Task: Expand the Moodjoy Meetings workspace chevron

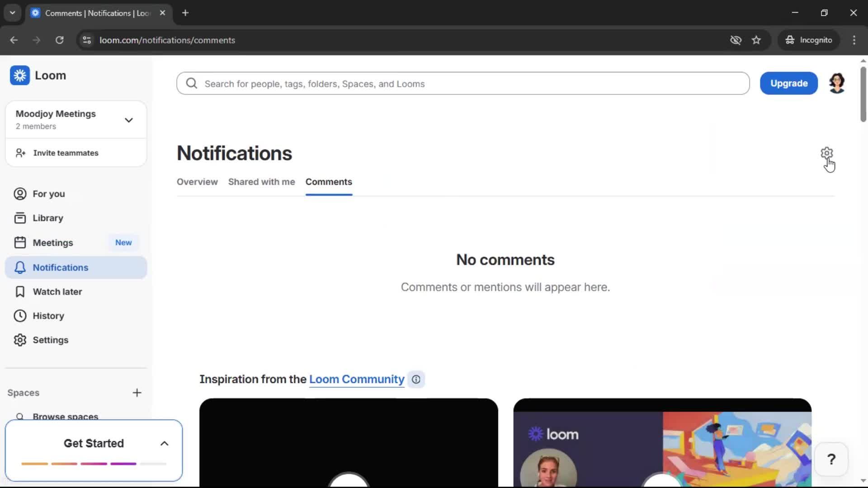Action: (129, 120)
